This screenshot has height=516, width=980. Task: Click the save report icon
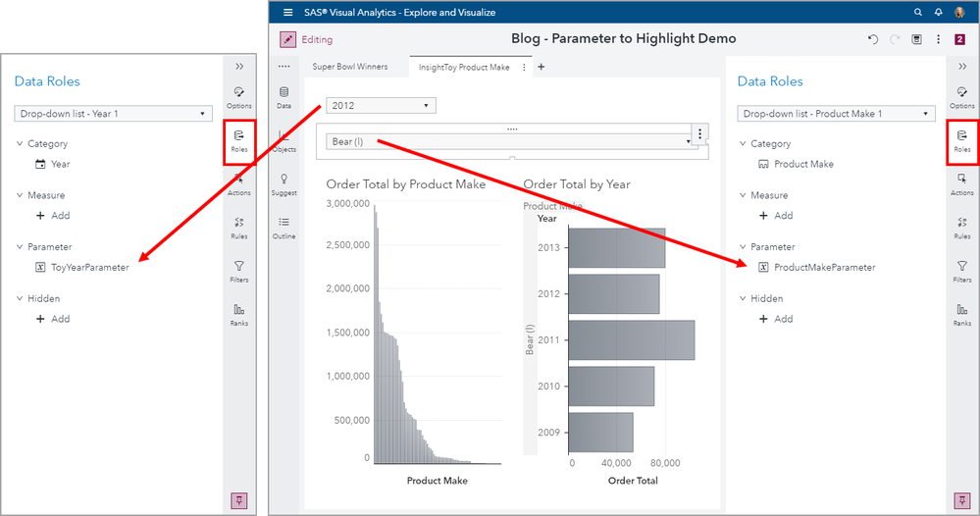coord(916,39)
